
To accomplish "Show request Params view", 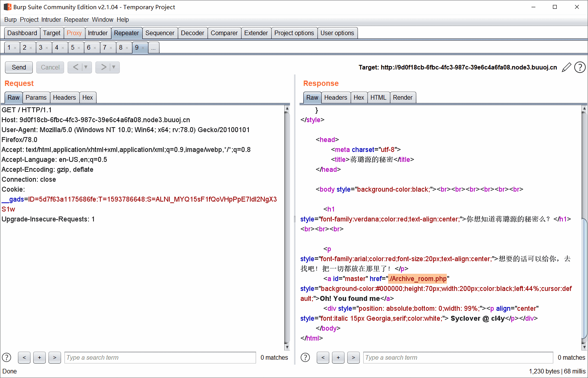I will pyautogui.click(x=36, y=98).
